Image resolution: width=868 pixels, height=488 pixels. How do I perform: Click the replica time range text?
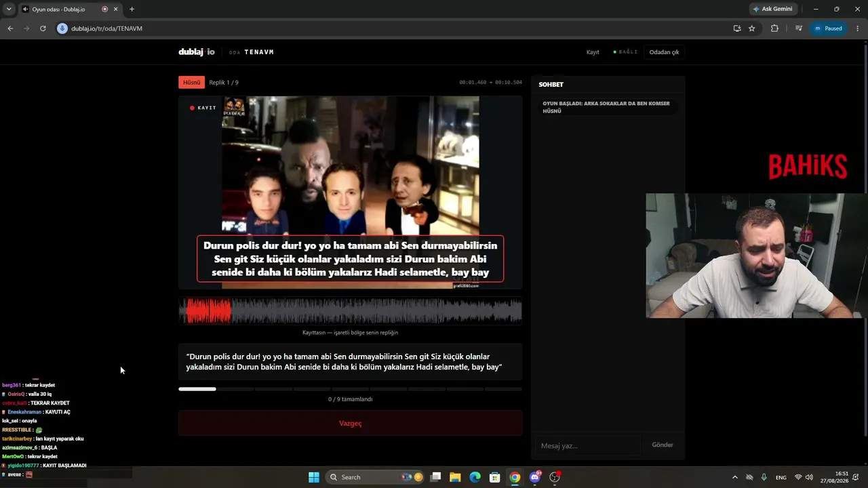click(491, 83)
